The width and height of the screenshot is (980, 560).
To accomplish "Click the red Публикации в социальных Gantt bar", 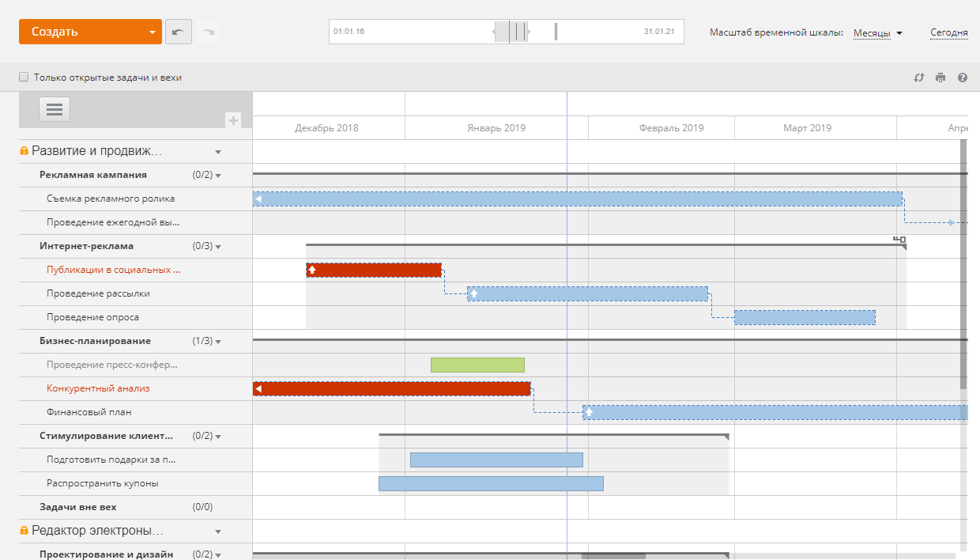I will tap(373, 270).
